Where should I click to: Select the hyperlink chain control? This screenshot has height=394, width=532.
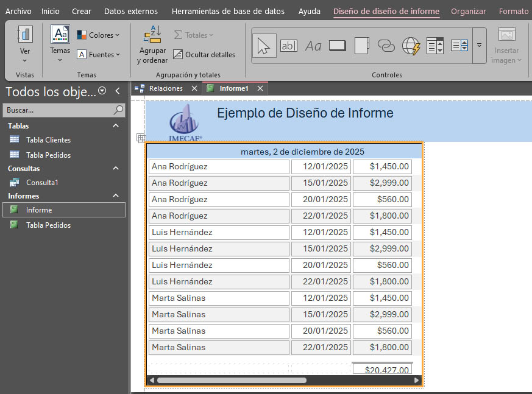pyautogui.click(x=386, y=46)
